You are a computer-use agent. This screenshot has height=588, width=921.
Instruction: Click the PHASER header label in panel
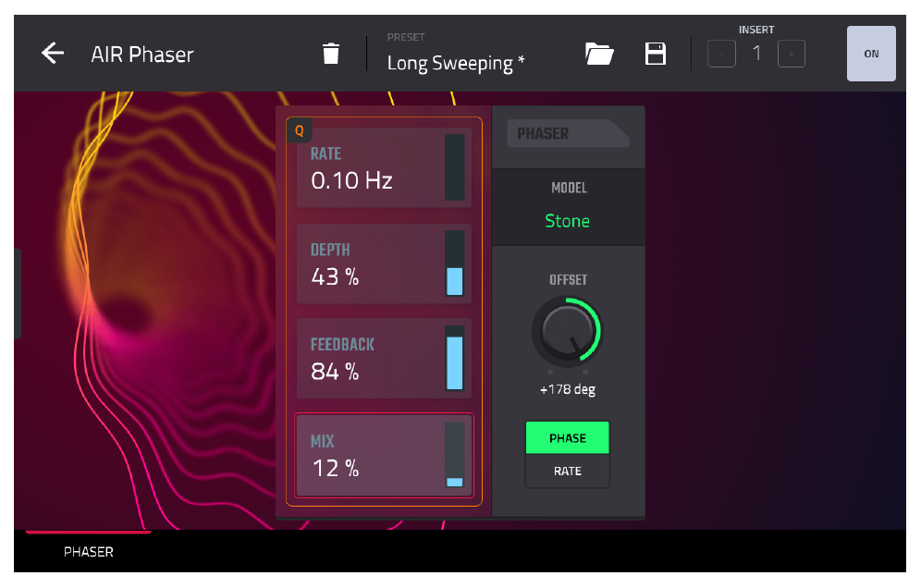coord(543,134)
